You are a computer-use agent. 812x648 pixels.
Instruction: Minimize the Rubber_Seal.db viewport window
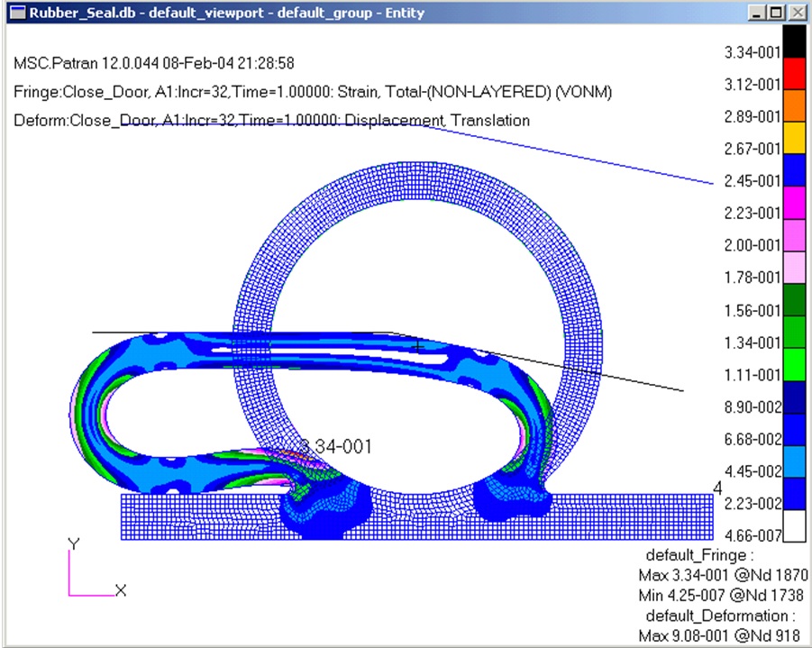(758, 13)
